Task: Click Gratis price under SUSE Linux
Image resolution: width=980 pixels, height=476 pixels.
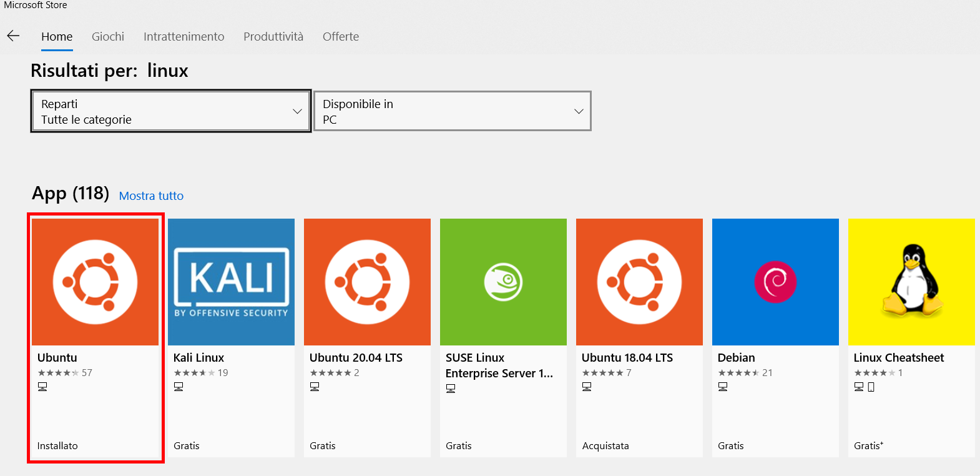Action: click(x=459, y=446)
